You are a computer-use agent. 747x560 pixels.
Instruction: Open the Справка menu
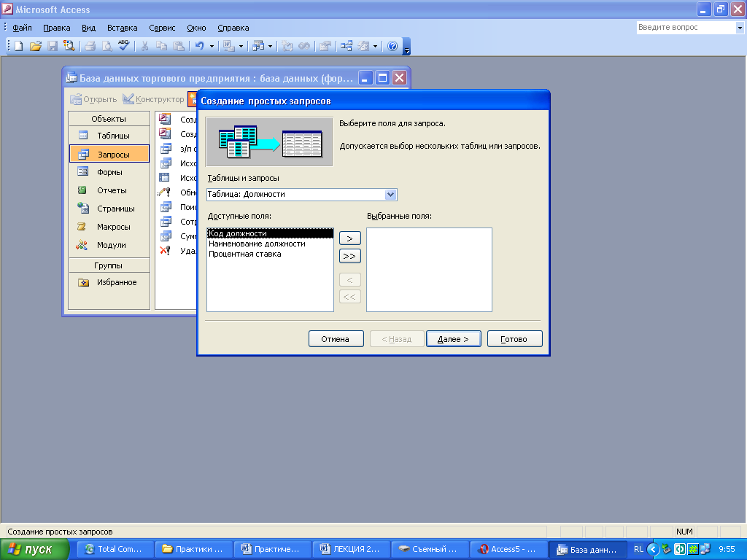pyautogui.click(x=233, y=28)
